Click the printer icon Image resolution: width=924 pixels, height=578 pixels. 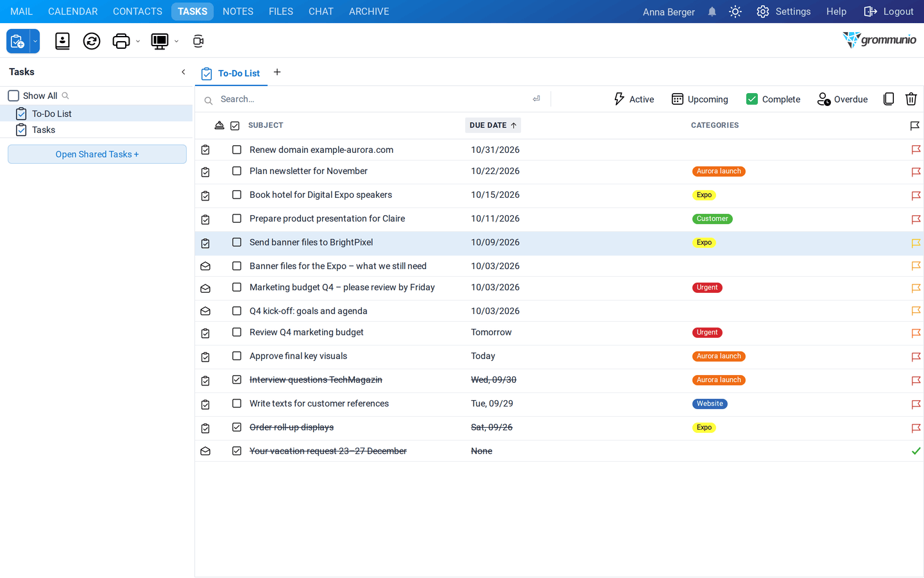tap(121, 41)
